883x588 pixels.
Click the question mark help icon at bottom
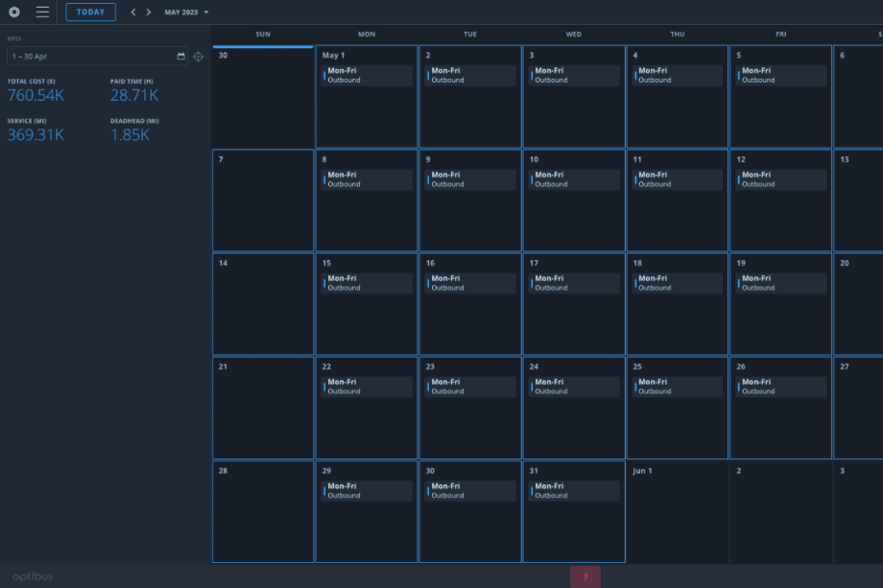[585, 576]
